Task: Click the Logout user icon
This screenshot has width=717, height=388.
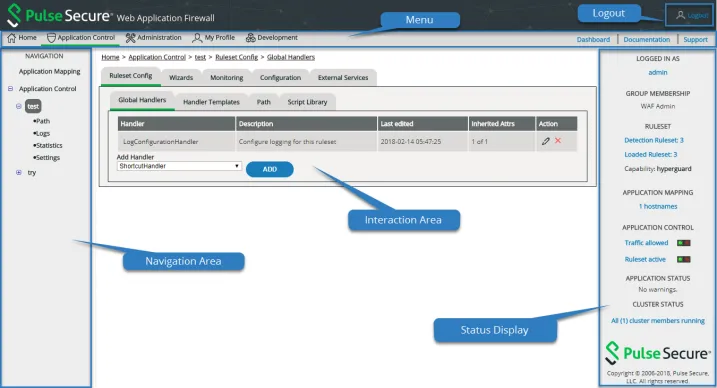Action: coord(680,16)
